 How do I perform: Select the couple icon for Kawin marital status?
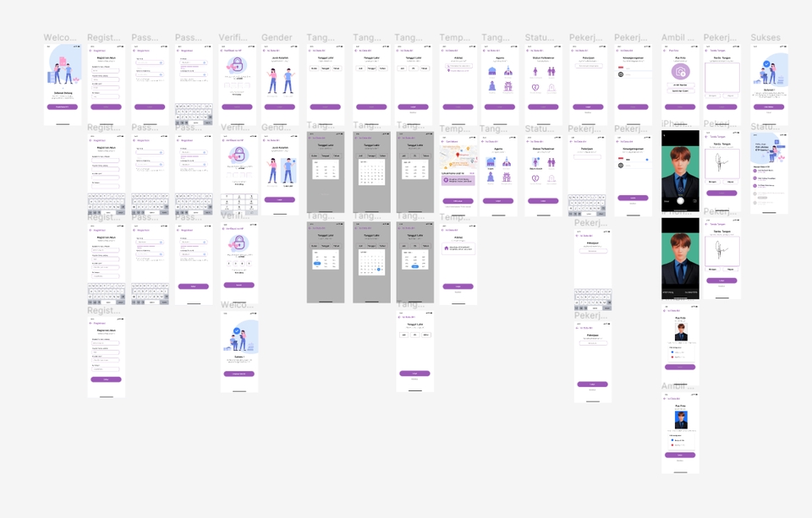point(552,73)
